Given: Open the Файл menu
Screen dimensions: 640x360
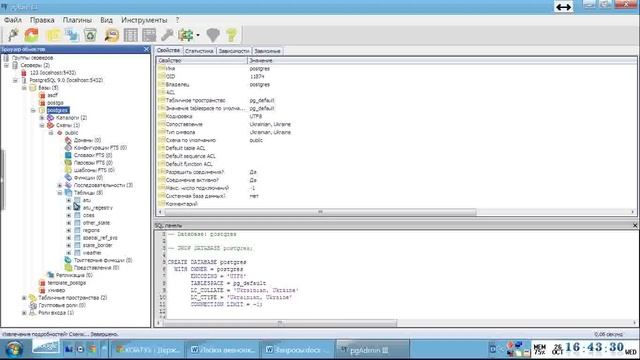Looking at the screenshot, I should (x=13, y=20).
